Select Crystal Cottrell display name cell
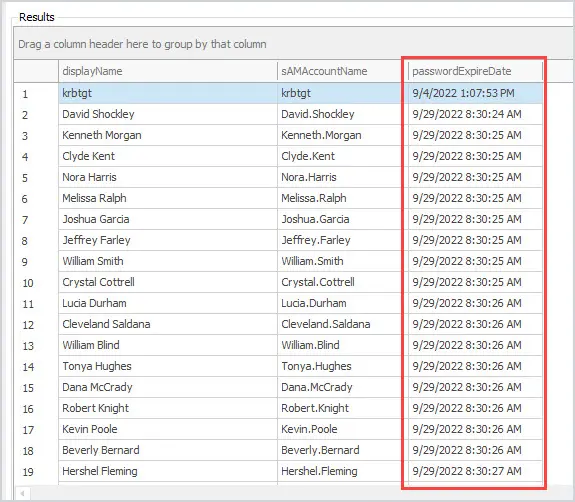This screenshot has width=575, height=502. 168,282
